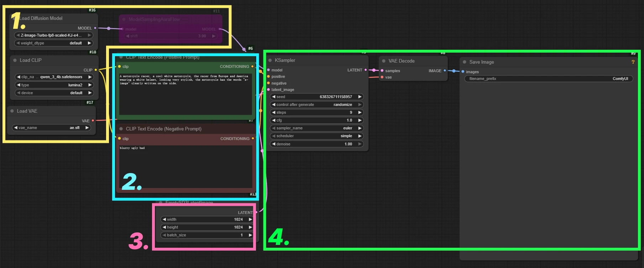Click into the positive prompt text box
Screen dimensions: 644x268
click(x=185, y=96)
